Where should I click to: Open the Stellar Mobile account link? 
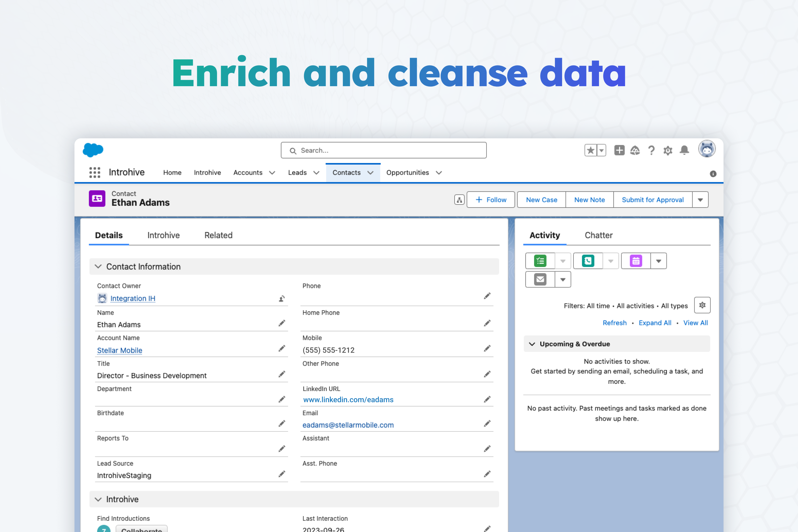point(119,350)
